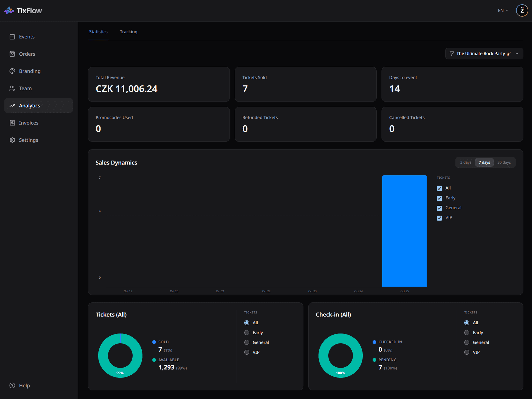Switch to the Tracking tab

tap(129, 32)
